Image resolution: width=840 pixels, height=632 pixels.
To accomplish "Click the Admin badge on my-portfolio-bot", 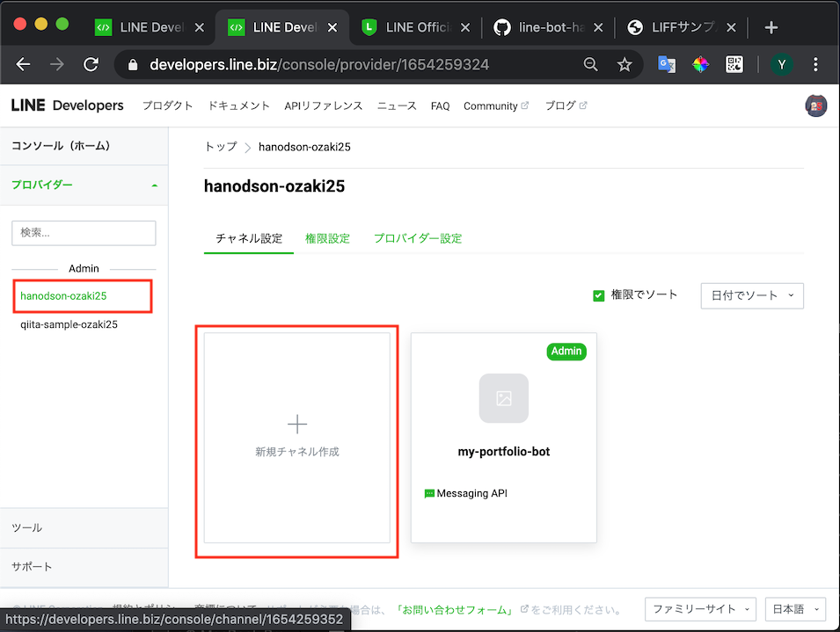I will pyautogui.click(x=566, y=351).
